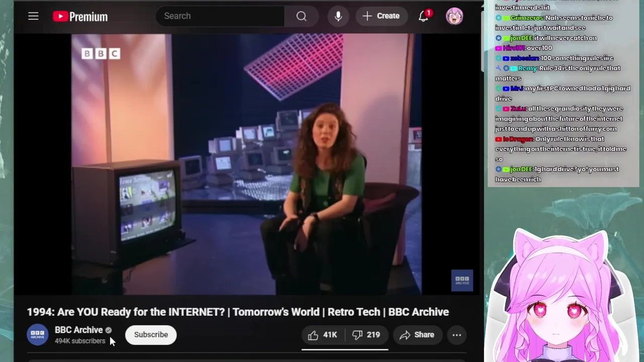
Task: Start voice search with microphone icon
Action: pos(338,16)
